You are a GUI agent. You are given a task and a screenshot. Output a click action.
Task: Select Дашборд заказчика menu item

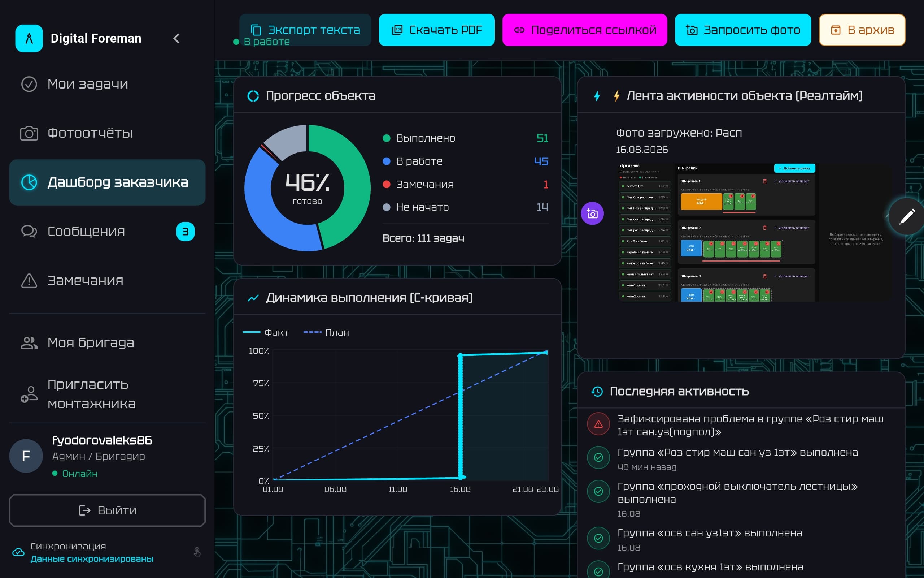(107, 182)
